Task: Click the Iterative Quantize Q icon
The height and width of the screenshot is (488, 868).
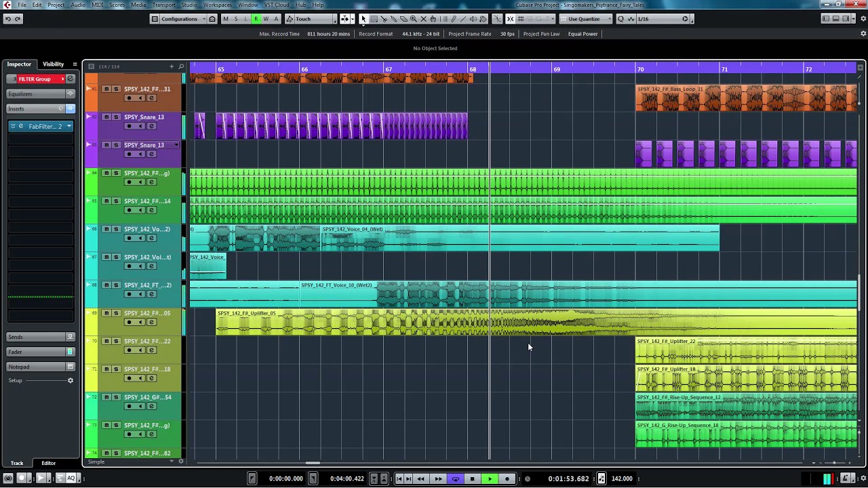Action: click(620, 19)
